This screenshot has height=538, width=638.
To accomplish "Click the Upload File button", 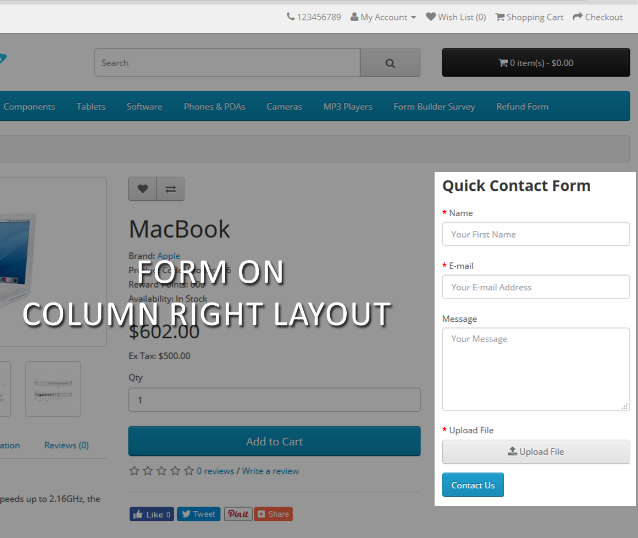I will tap(536, 451).
